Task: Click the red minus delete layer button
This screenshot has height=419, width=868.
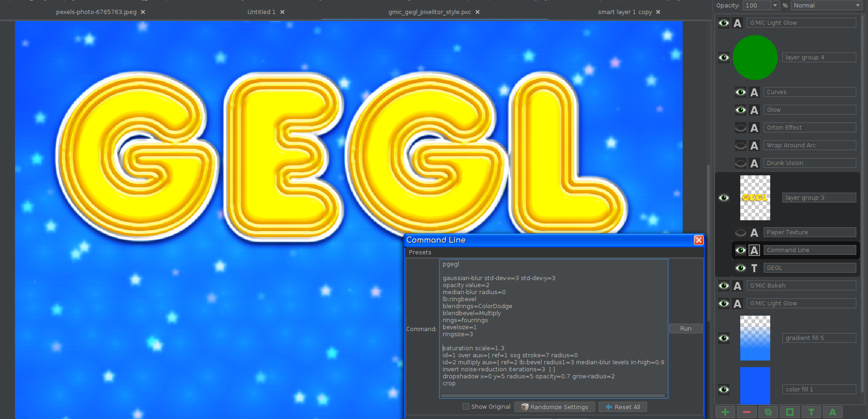Action: tap(746, 412)
